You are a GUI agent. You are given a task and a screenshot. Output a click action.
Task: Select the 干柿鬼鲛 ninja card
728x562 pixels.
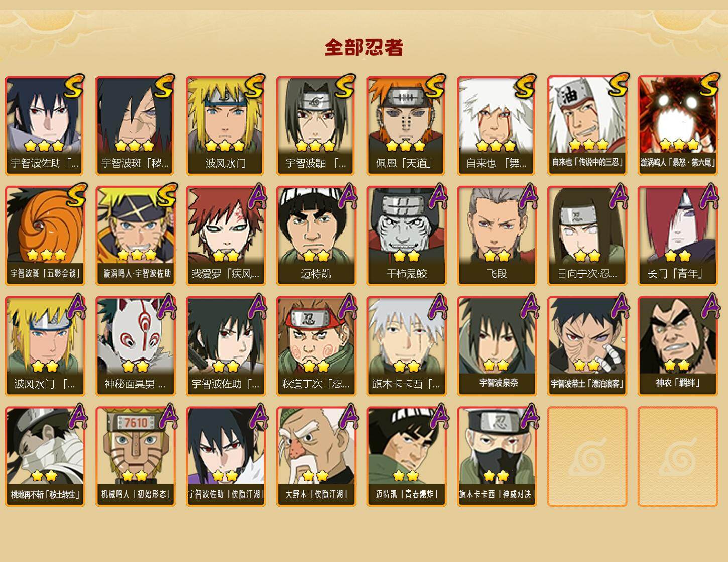(x=407, y=236)
